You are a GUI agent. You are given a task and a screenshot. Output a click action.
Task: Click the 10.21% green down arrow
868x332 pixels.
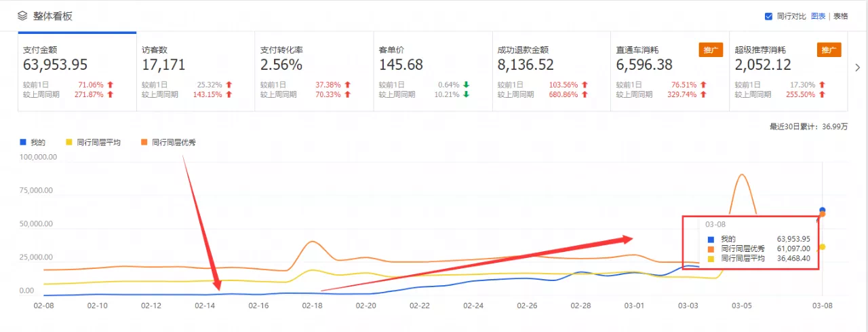click(x=466, y=94)
